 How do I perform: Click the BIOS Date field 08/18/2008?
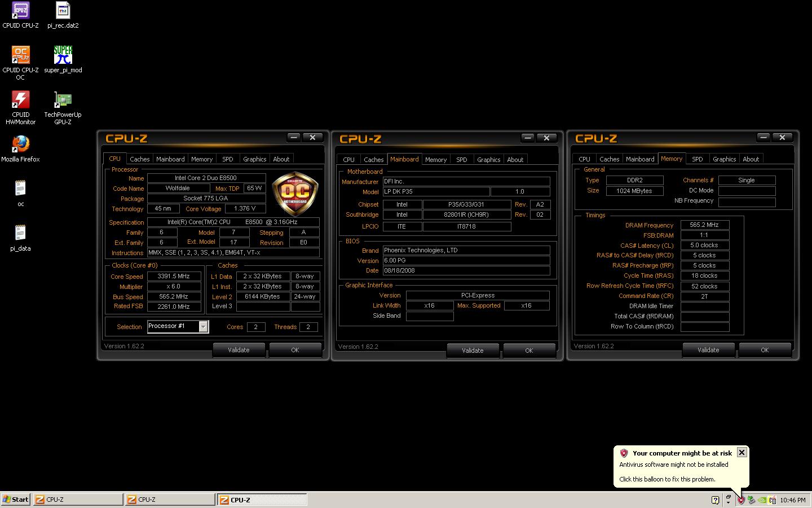466,270
